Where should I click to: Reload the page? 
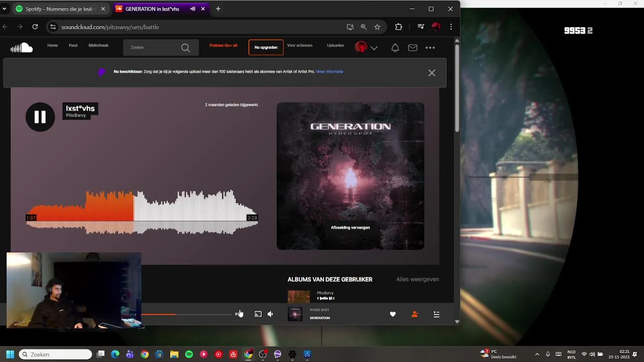(x=35, y=27)
